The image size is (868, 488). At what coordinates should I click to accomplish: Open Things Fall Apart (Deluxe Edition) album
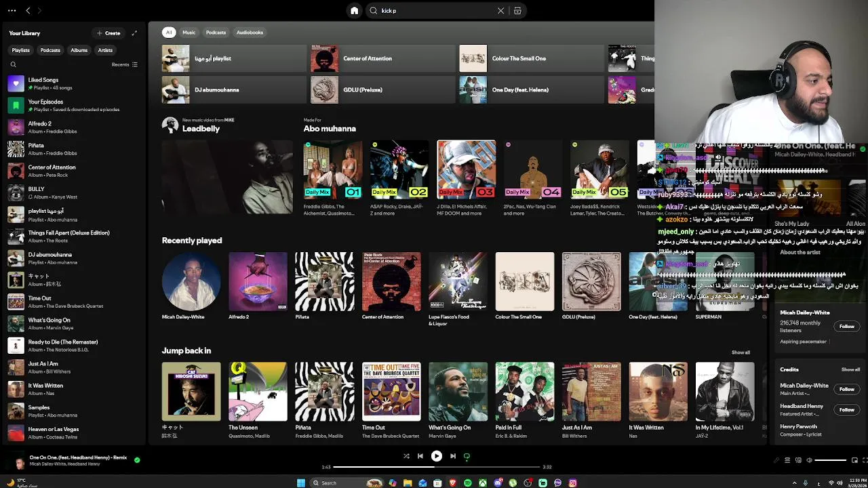tap(73, 236)
